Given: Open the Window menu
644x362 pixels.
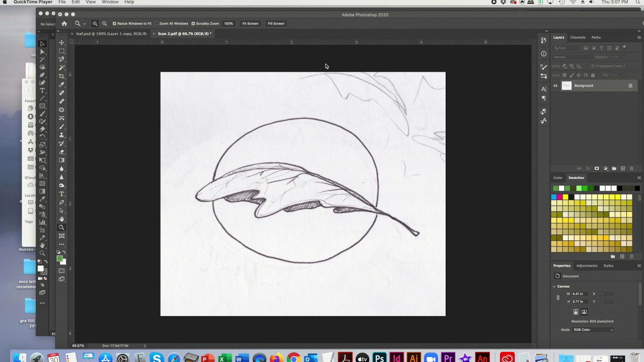Looking at the screenshot, I should click(110, 2).
